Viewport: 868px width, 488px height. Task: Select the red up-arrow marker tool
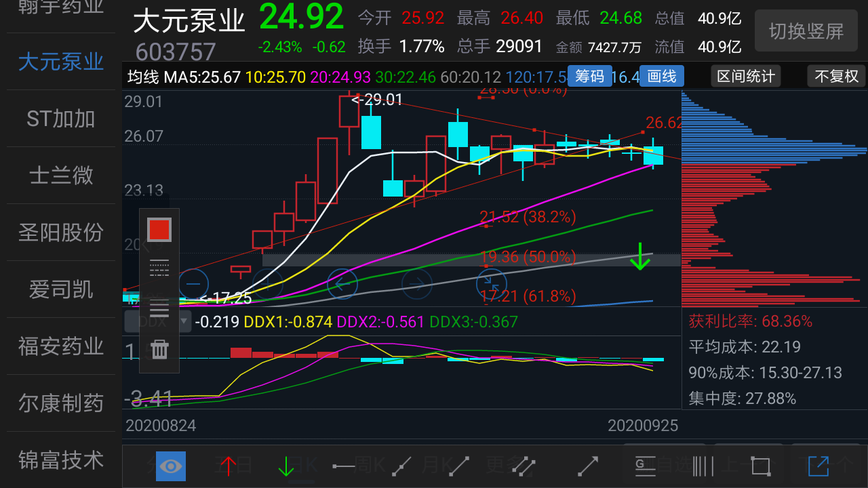point(229,466)
